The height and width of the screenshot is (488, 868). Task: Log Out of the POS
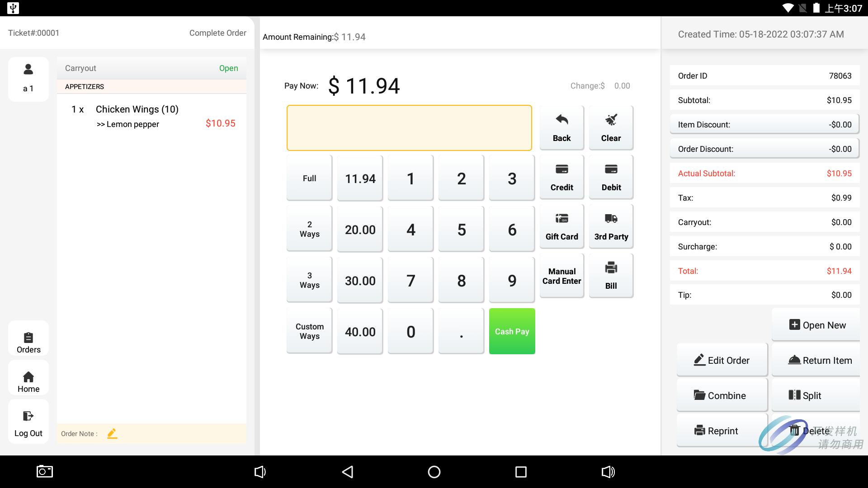(28, 421)
